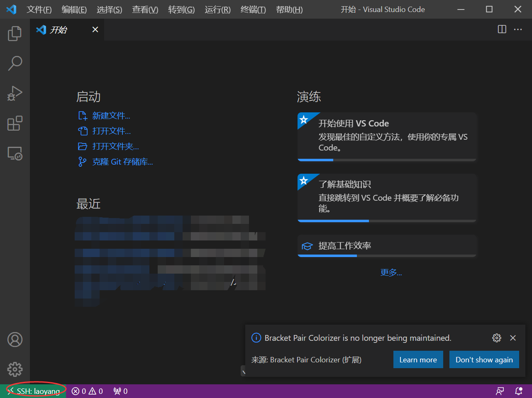Viewport: 532px width, 398px height.
Task: Click the 更多... walkthroughs link
Action: [x=391, y=272]
